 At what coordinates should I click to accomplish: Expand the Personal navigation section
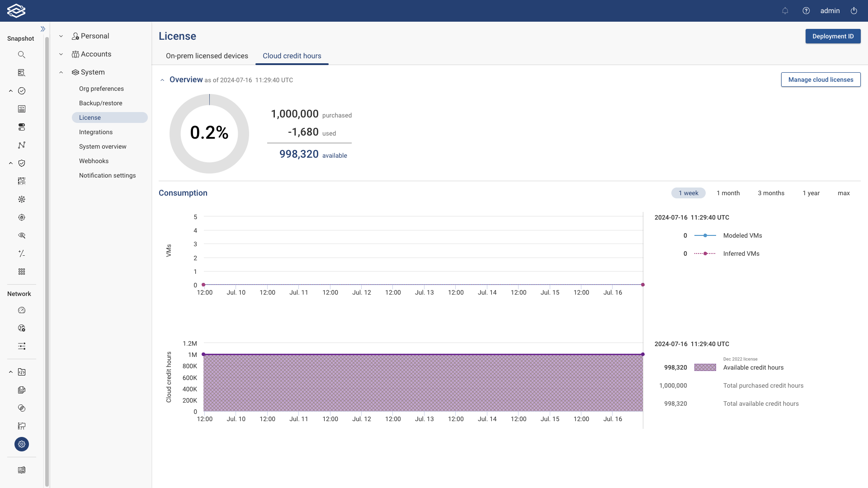61,36
